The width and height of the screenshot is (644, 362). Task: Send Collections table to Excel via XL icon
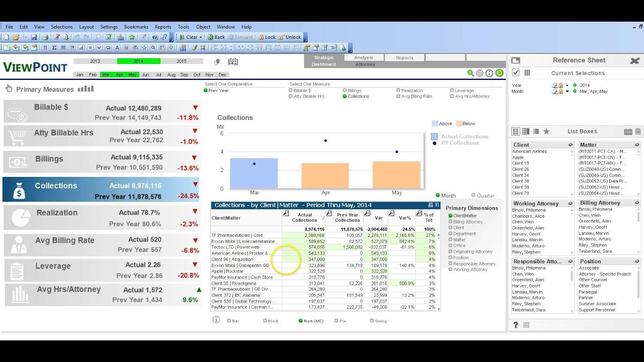pos(437,205)
